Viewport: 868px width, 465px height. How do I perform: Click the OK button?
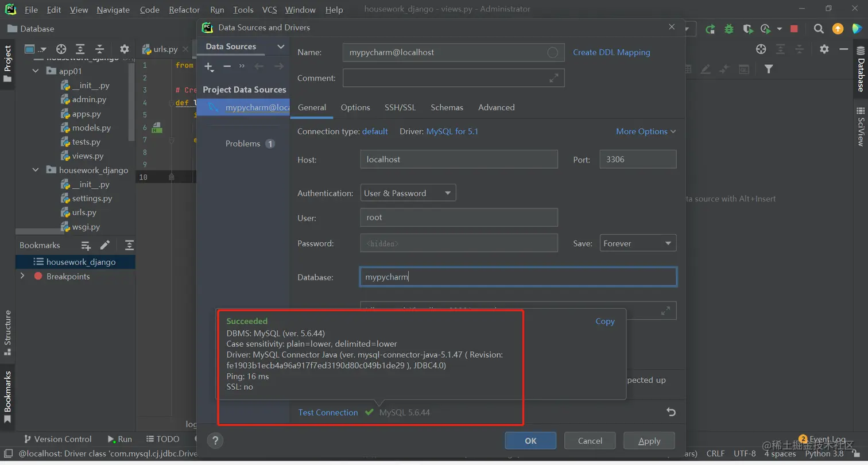point(530,441)
